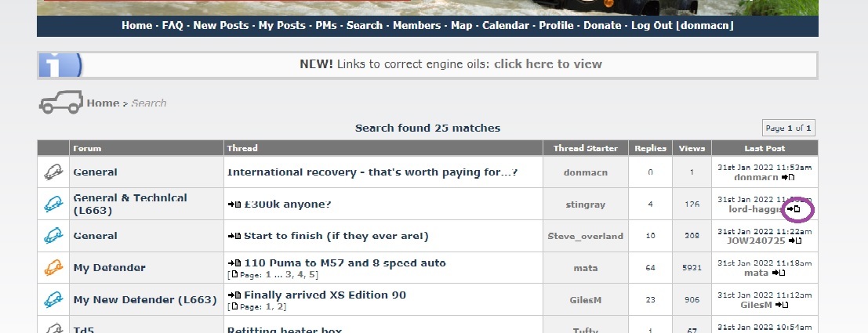868x333 pixels.
Task: Jump to first unread in £300k anyone thread
Action: (x=234, y=205)
